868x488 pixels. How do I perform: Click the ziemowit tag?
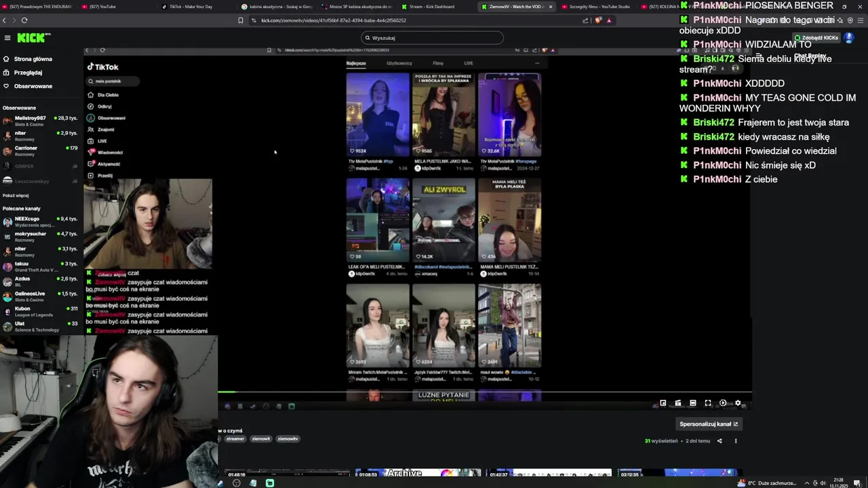pos(261,439)
